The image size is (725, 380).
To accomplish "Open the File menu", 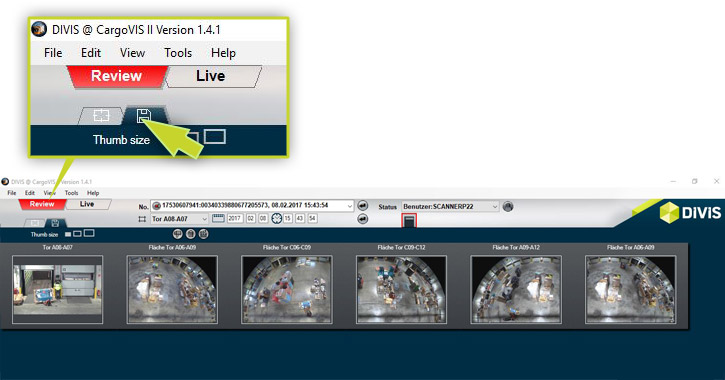I will coord(12,193).
